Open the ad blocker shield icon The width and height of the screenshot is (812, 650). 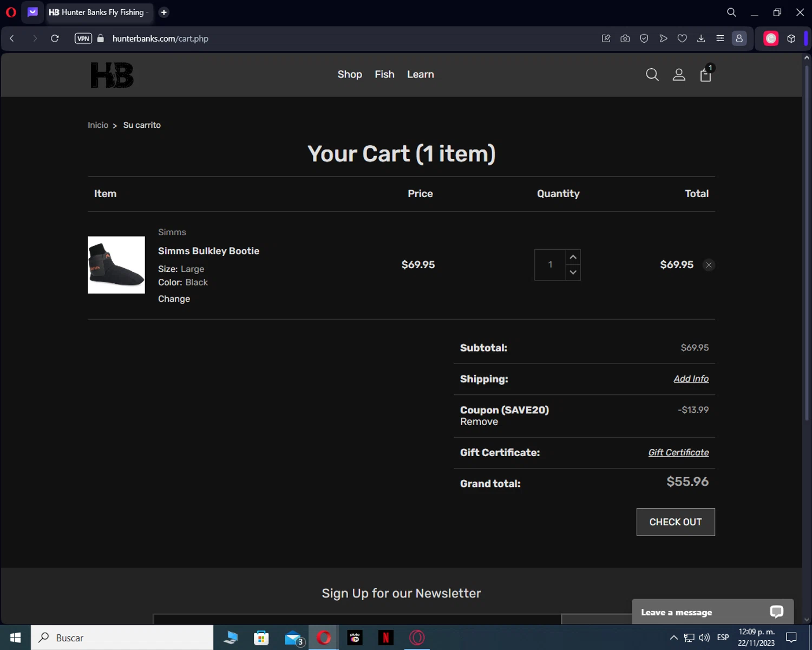click(x=644, y=38)
